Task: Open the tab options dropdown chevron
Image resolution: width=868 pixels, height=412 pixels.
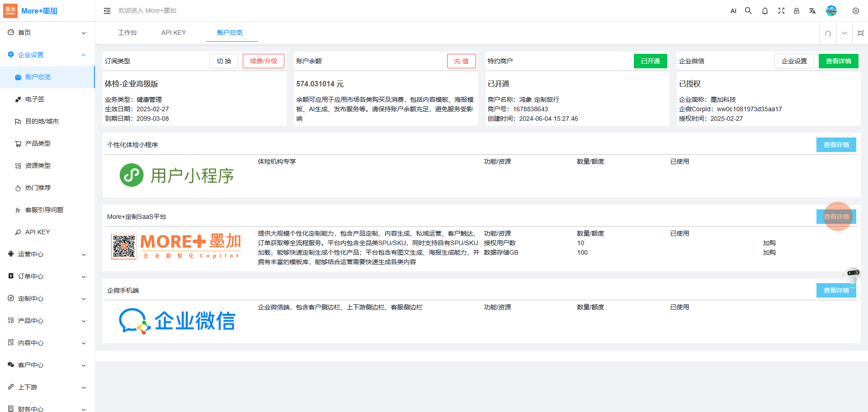Action: click(844, 33)
